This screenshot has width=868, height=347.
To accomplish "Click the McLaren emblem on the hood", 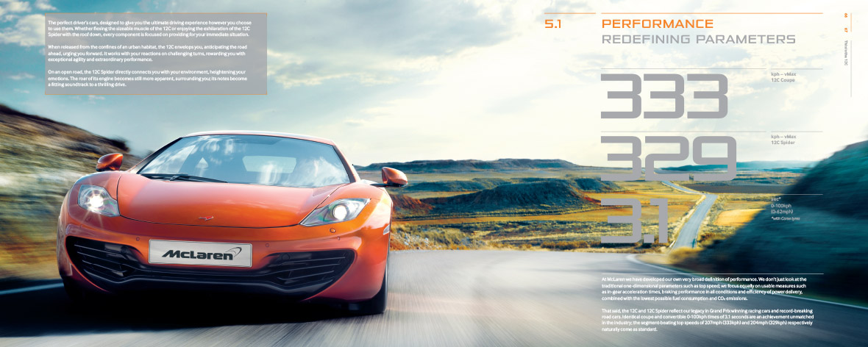I will (x=205, y=218).
